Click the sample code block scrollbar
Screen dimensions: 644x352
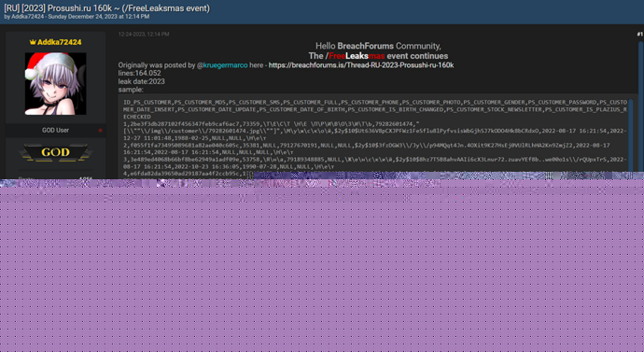(630, 135)
